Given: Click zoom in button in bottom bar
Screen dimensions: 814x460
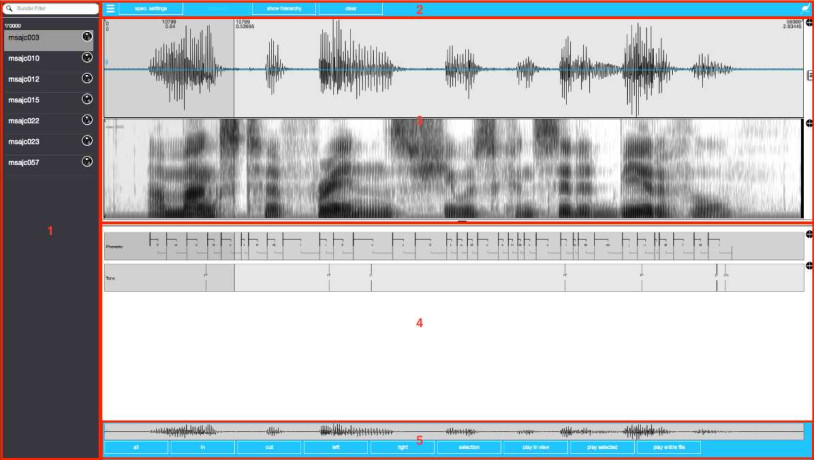Looking at the screenshot, I should point(201,448).
